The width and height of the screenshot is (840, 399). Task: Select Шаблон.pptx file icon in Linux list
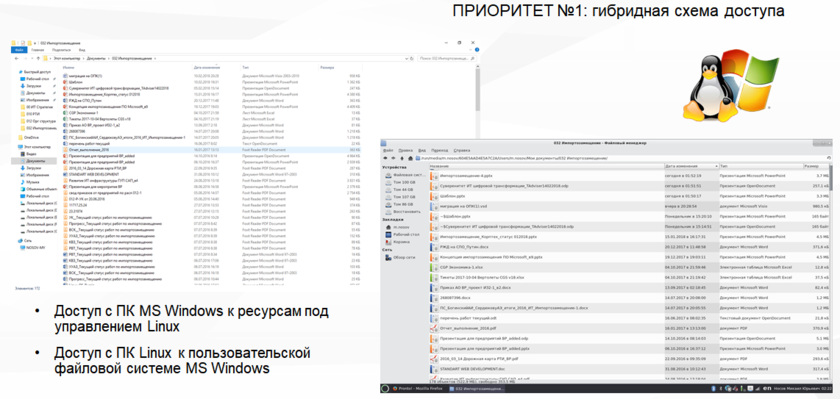click(434, 196)
